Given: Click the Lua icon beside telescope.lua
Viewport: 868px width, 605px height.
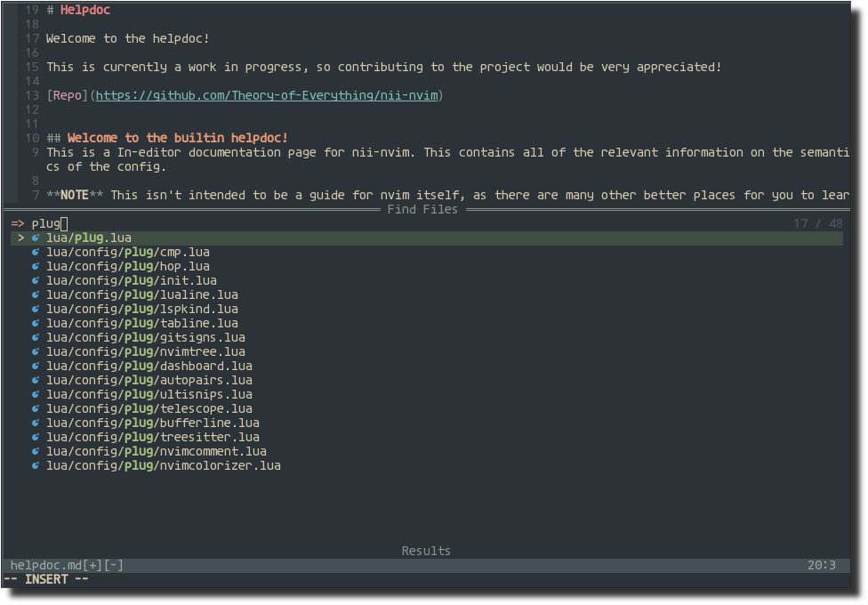Looking at the screenshot, I should click(x=36, y=409).
